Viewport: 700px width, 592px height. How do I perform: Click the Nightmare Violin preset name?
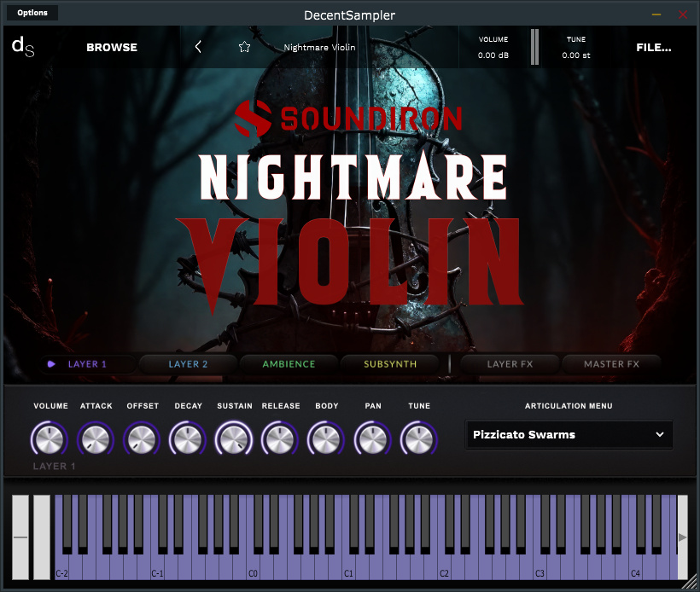tap(319, 47)
